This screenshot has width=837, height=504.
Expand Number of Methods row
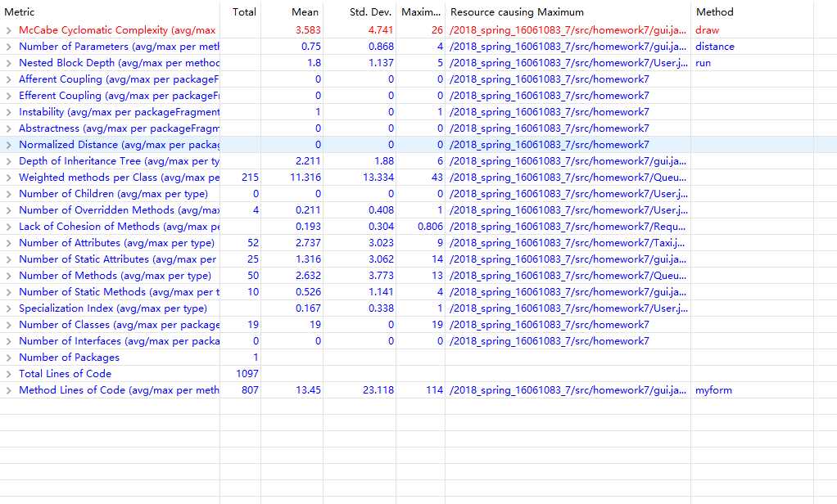pyautogui.click(x=8, y=276)
